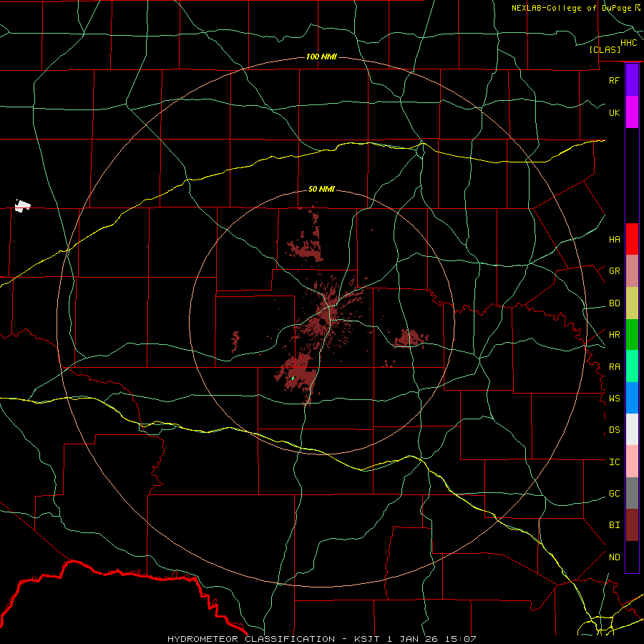
Task: Click the NEXLAB-College of DuPage text
Action: [572, 8]
